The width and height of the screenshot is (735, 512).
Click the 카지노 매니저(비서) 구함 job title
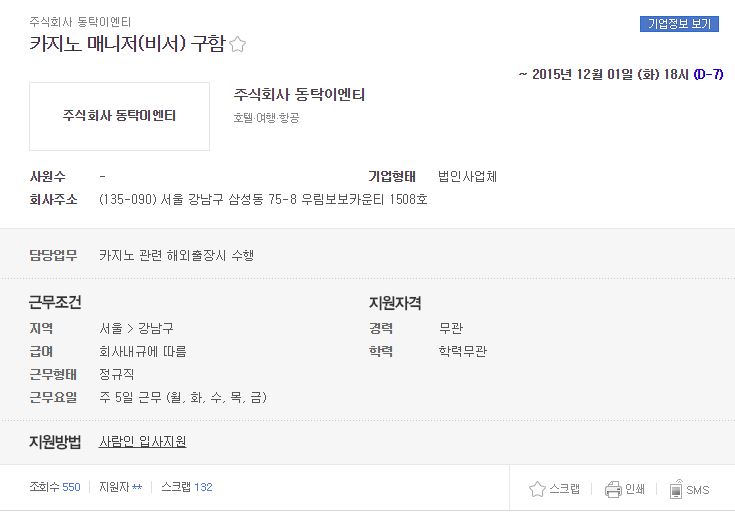coord(128,44)
